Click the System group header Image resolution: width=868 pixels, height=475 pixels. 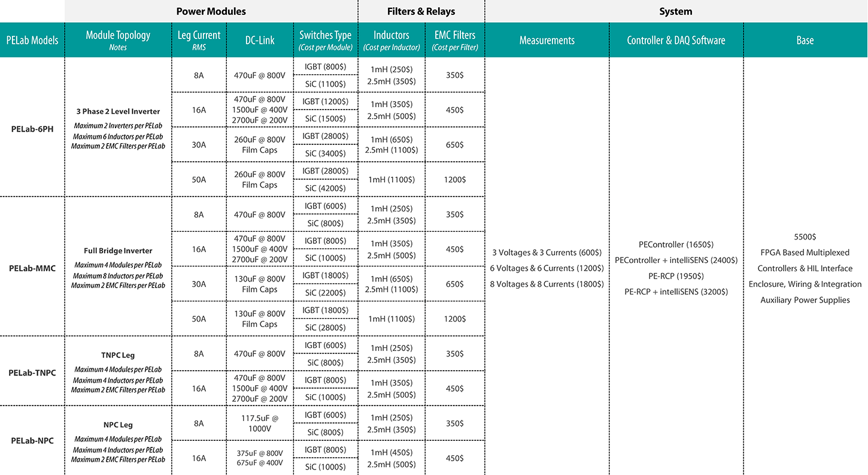point(676,11)
